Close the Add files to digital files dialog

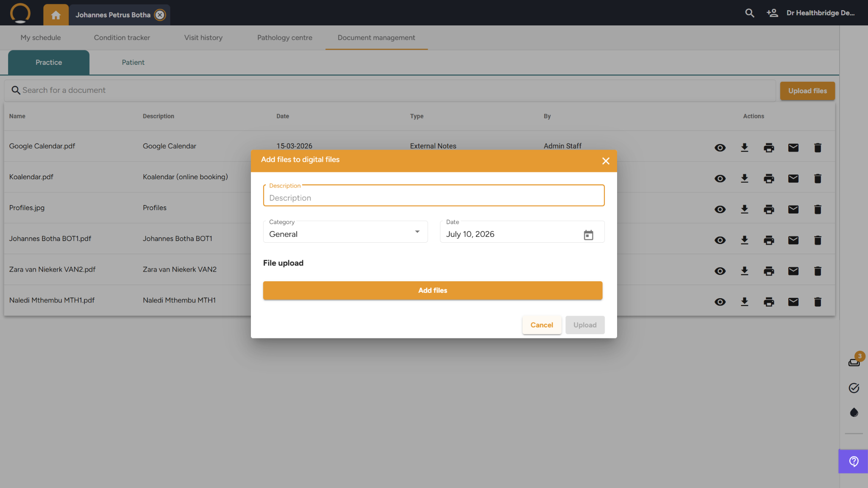point(606,161)
